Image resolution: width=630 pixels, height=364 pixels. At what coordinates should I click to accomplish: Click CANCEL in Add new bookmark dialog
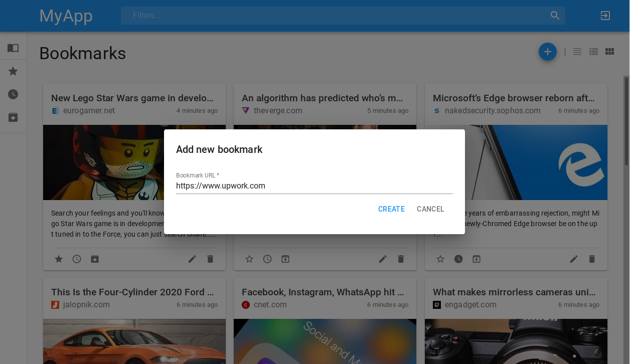click(x=430, y=209)
